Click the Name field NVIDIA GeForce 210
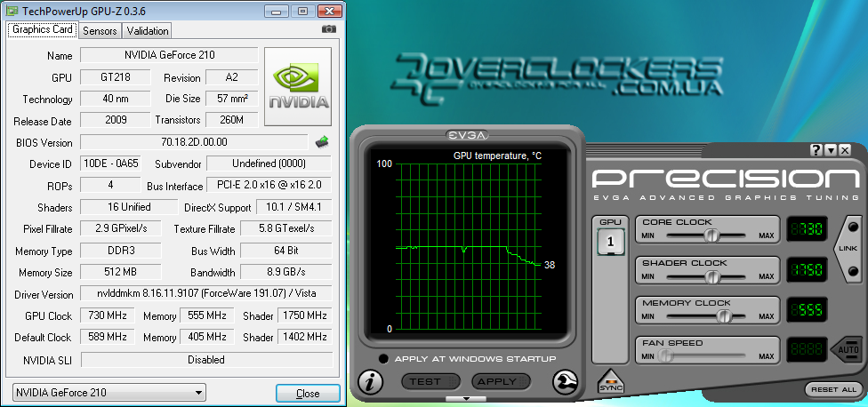This screenshot has height=407, width=868. click(169, 55)
